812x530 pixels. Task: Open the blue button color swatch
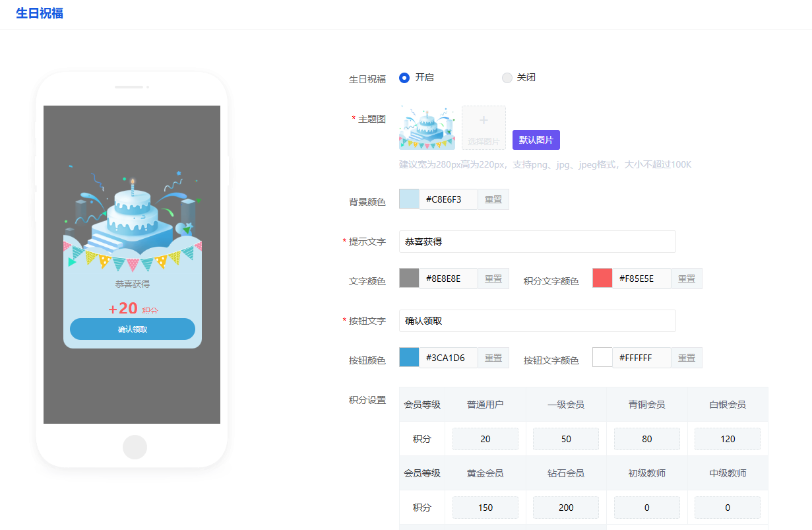(409, 358)
